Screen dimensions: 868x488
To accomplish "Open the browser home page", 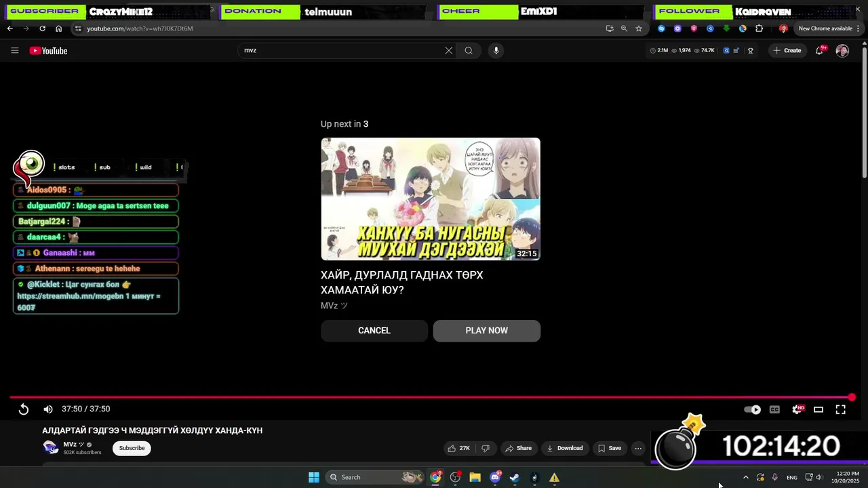I will [x=58, y=28].
